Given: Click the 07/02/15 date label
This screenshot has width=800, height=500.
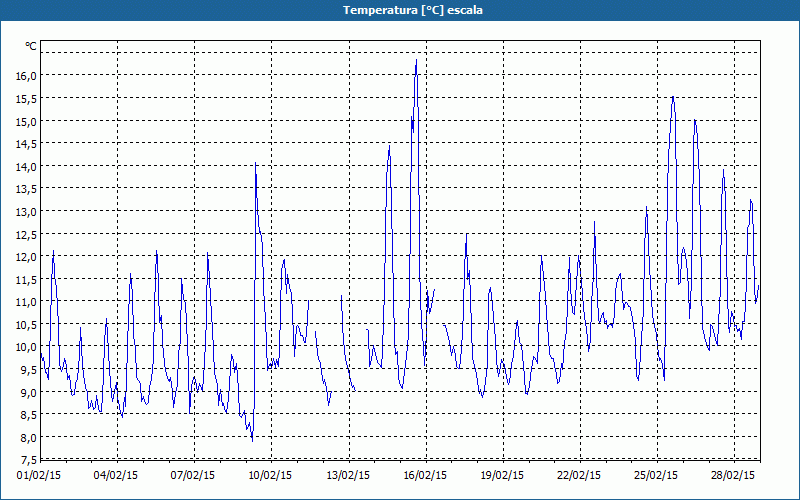Looking at the screenshot, I should [193, 476].
